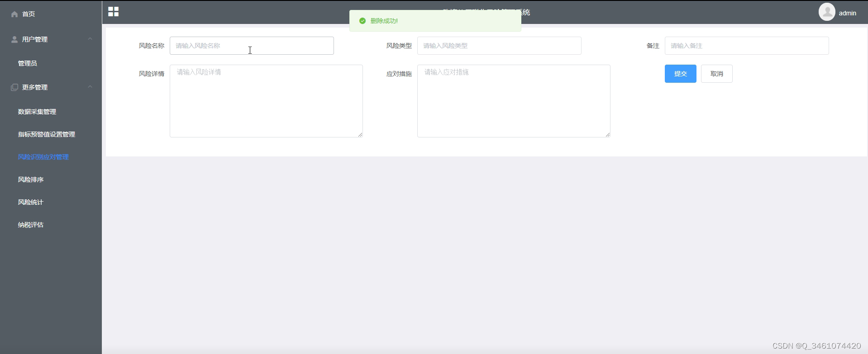
Task: Toggle the four-square grid menu icon
Action: click(x=114, y=12)
